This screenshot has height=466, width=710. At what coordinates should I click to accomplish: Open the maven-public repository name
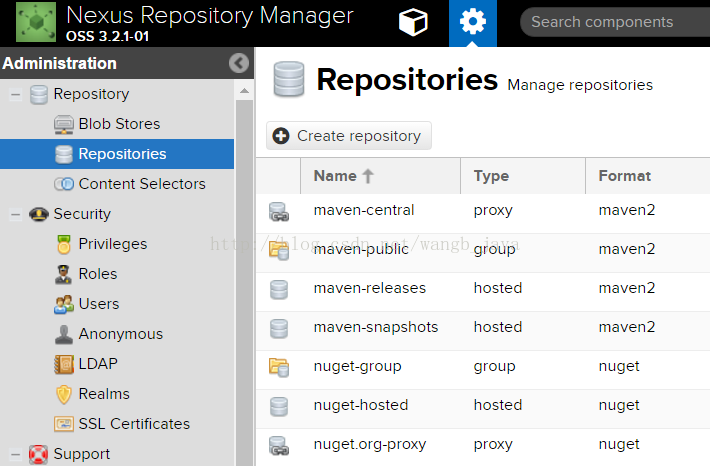click(x=361, y=249)
